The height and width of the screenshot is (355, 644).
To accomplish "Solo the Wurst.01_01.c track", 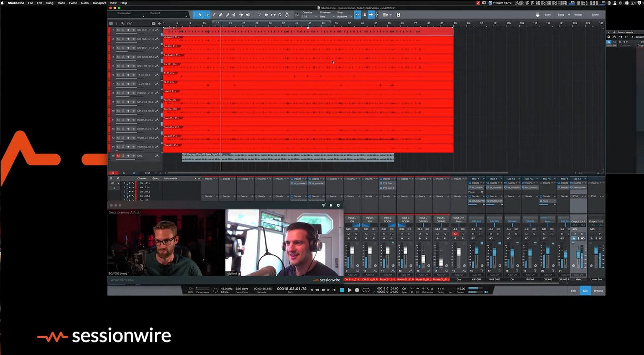I will coord(123,138).
